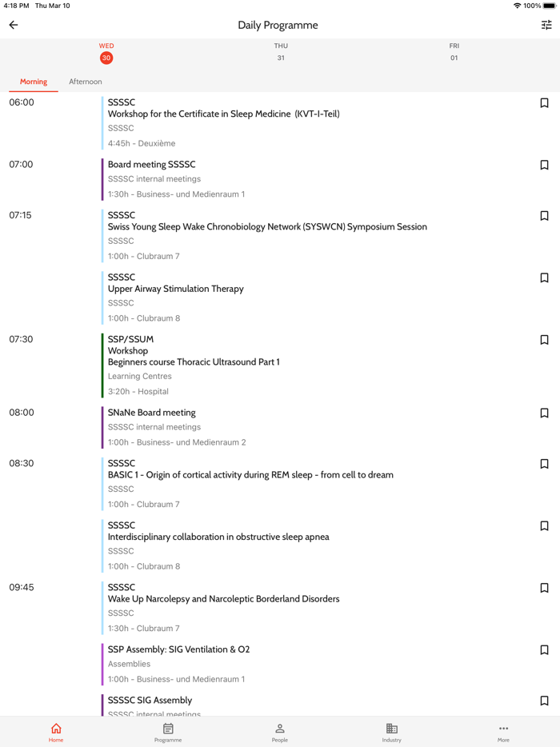Select Wednesday 30 date indicator

tap(106, 51)
